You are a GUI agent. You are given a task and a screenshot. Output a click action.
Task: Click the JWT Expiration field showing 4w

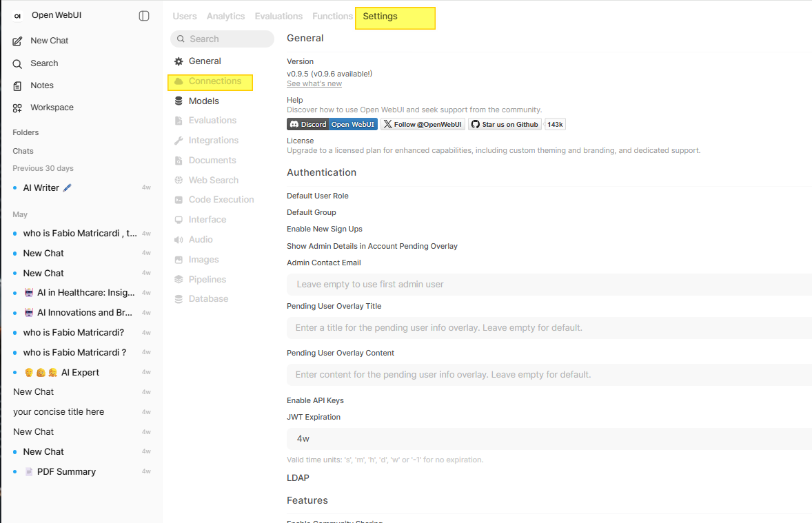[x=549, y=439]
